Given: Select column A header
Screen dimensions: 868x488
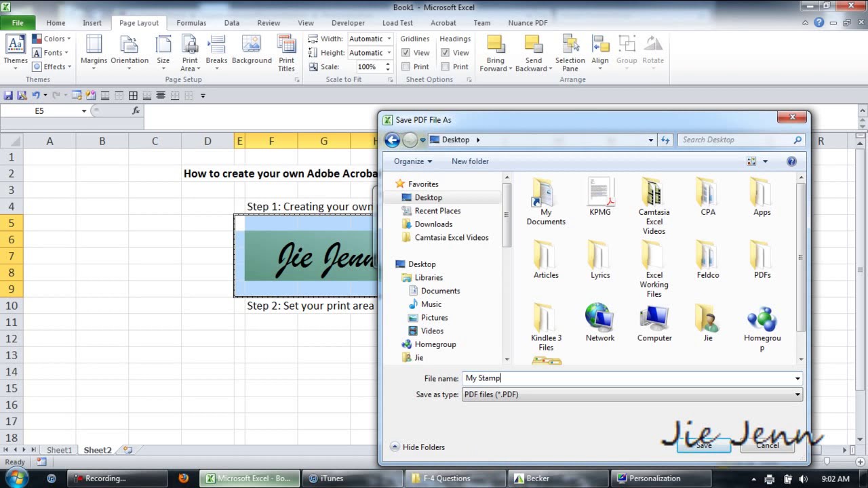Looking at the screenshot, I should click(x=50, y=141).
